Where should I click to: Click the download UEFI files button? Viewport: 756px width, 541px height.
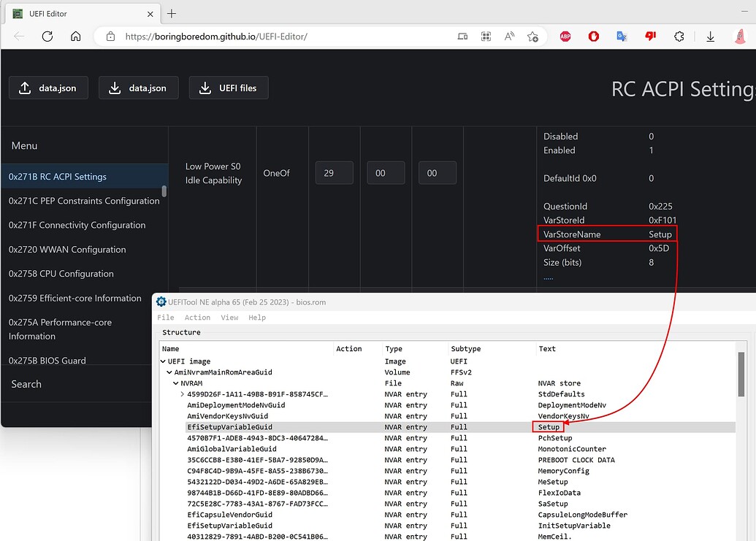229,88
